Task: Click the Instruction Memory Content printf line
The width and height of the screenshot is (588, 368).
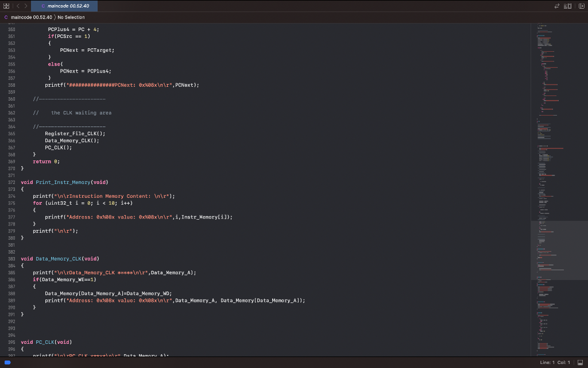Action: (x=104, y=196)
